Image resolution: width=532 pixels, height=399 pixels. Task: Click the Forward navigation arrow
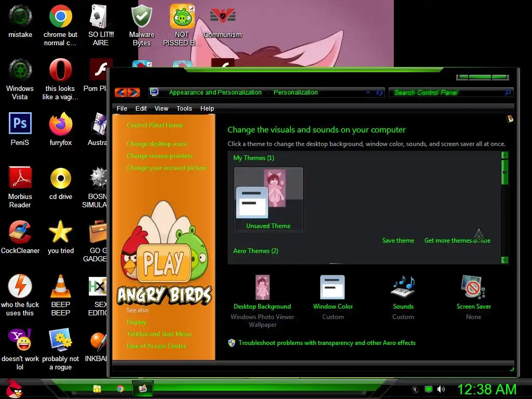[x=134, y=92]
